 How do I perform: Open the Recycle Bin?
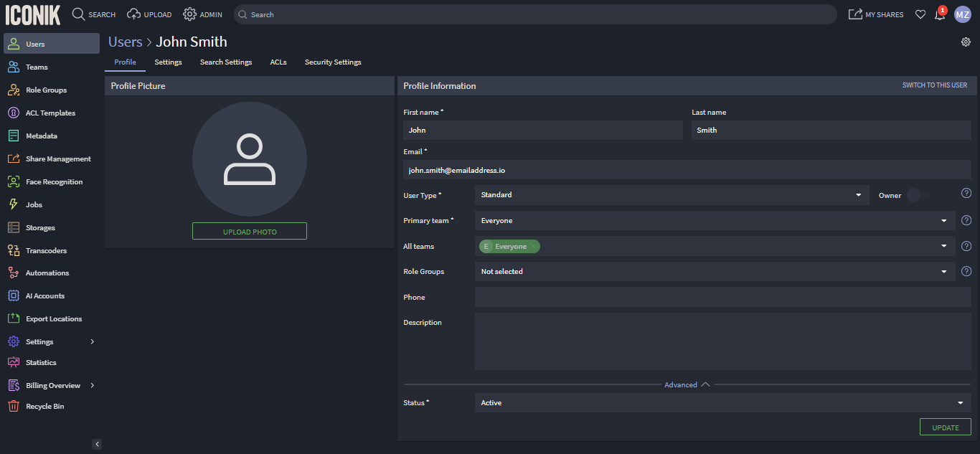44,407
